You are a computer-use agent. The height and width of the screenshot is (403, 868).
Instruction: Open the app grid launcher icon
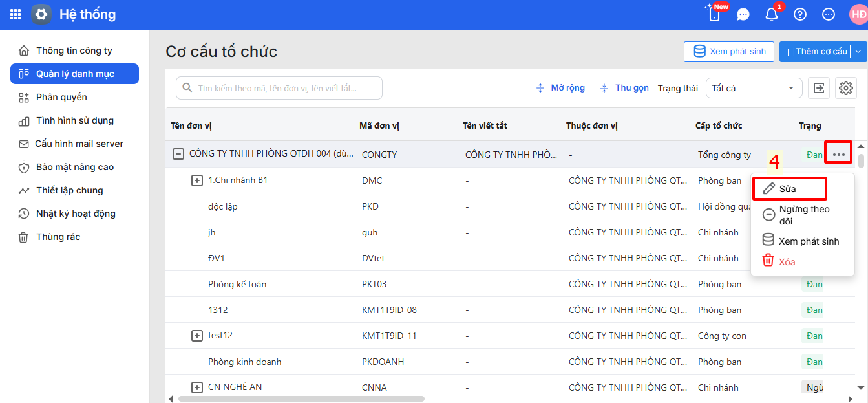point(16,14)
